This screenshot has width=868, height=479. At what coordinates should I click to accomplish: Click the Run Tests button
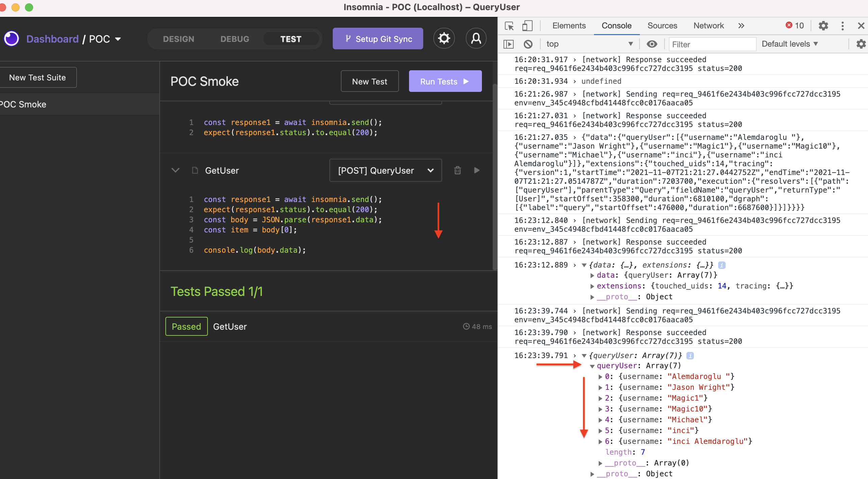pyautogui.click(x=445, y=81)
